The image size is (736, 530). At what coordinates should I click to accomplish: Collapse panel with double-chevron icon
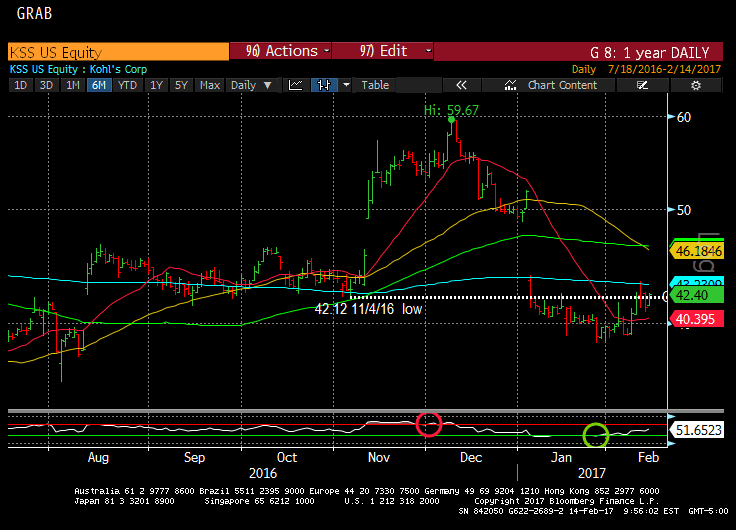tap(462, 85)
